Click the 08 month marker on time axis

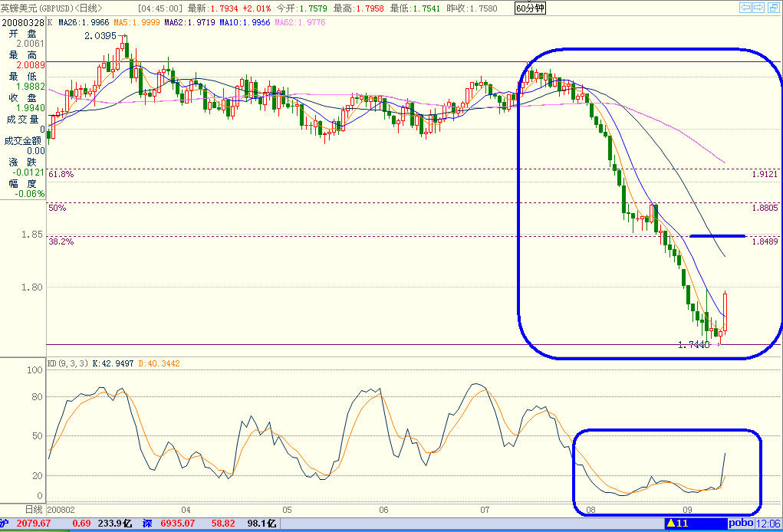[x=591, y=510]
